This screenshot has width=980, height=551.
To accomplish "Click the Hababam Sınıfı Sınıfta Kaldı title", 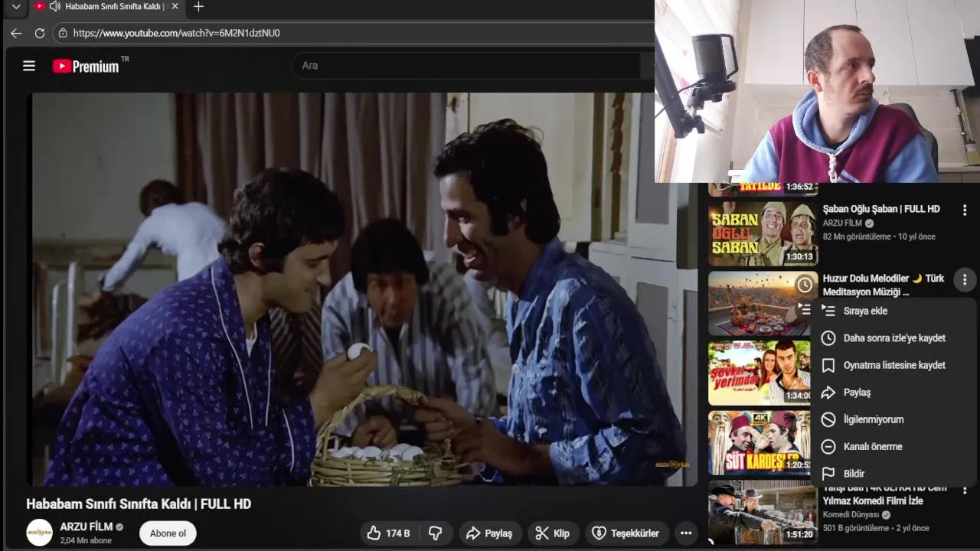I will coord(139,504).
